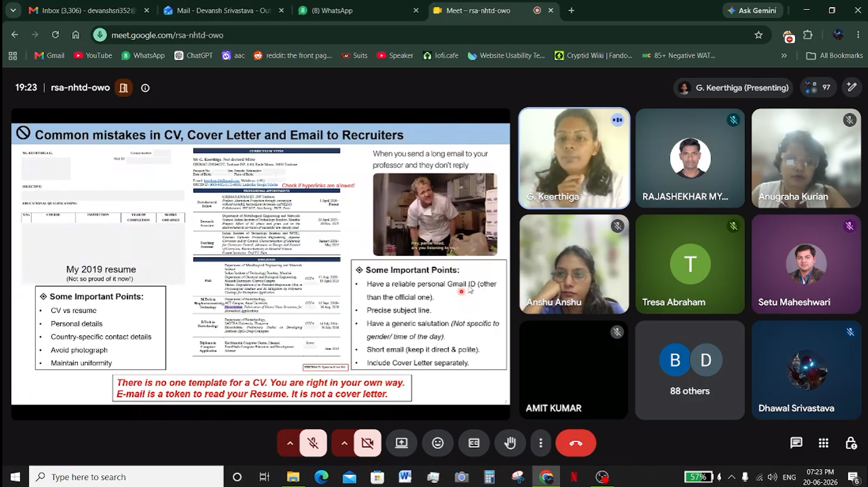Open the lofi.cafe bookmark
The width and height of the screenshot is (868, 487).
pyautogui.click(x=441, y=55)
